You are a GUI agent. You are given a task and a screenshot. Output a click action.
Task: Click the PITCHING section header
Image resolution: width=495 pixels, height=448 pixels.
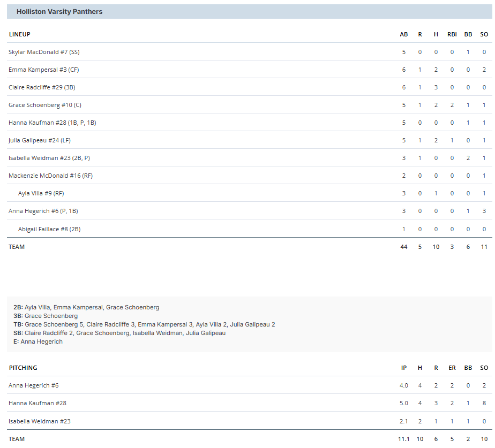coord(23,368)
